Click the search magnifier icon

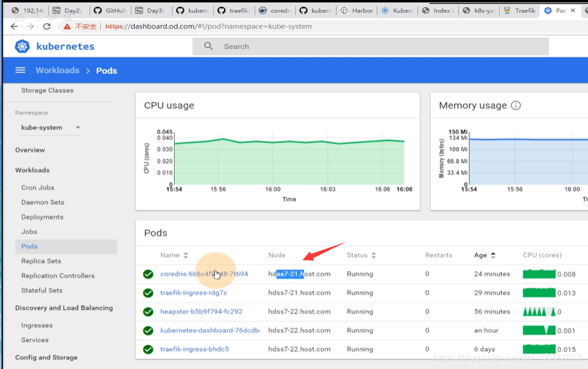[208, 46]
